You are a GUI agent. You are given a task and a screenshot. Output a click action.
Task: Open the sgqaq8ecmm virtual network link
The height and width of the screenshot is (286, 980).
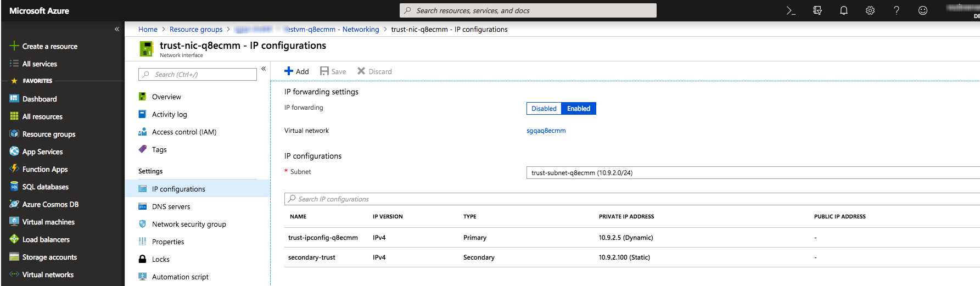click(x=546, y=131)
